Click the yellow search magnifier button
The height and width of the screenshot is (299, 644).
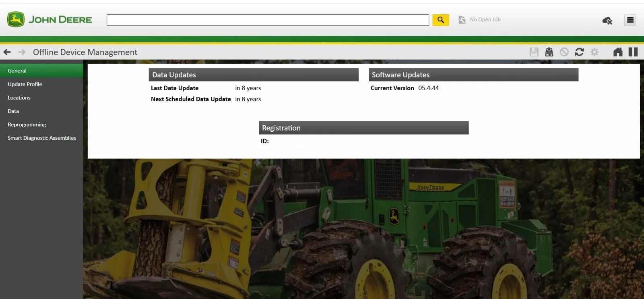coord(440,20)
